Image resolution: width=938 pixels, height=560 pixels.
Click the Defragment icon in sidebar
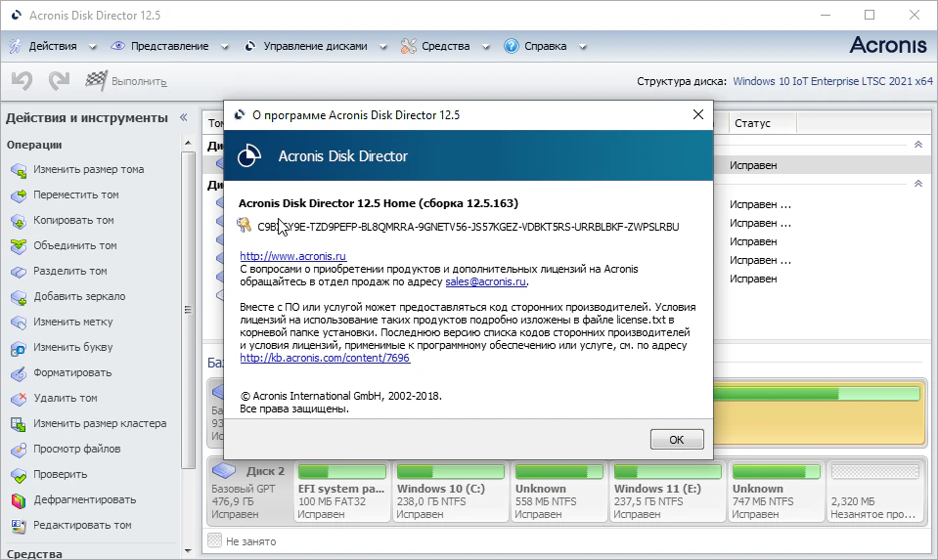pos(19,500)
